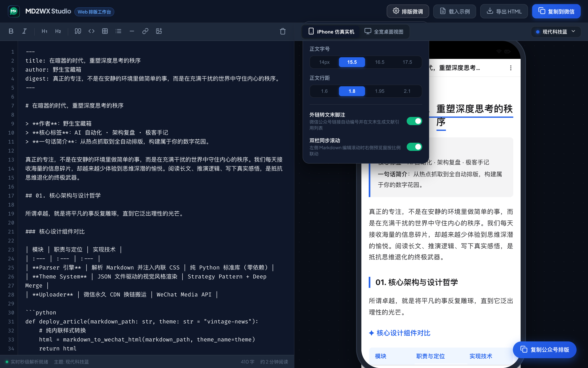Screen dimensions: 588x368
Task: Click the 实现技术 column header in preview table
Action: click(481, 356)
